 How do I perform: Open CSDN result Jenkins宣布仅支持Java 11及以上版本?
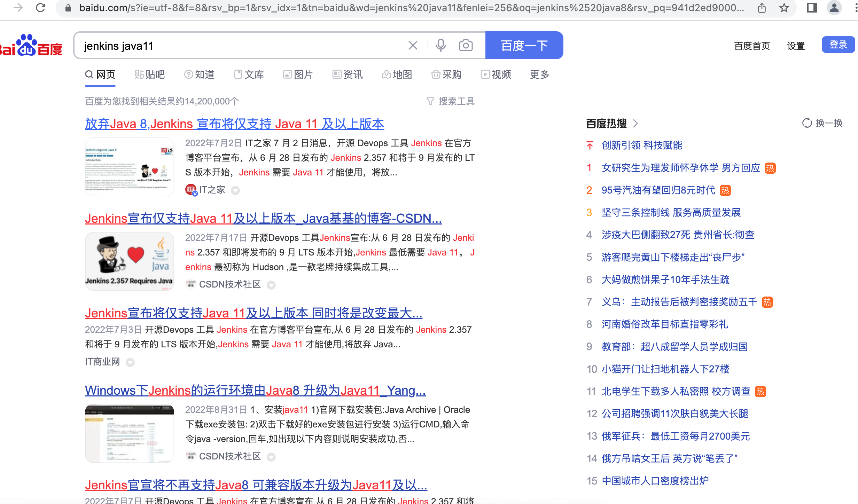tap(263, 219)
